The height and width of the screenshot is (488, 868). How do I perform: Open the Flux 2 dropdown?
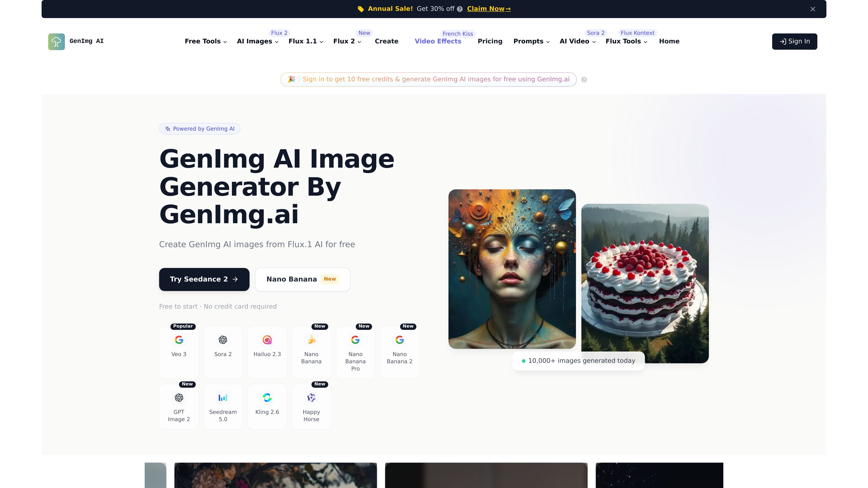347,41
